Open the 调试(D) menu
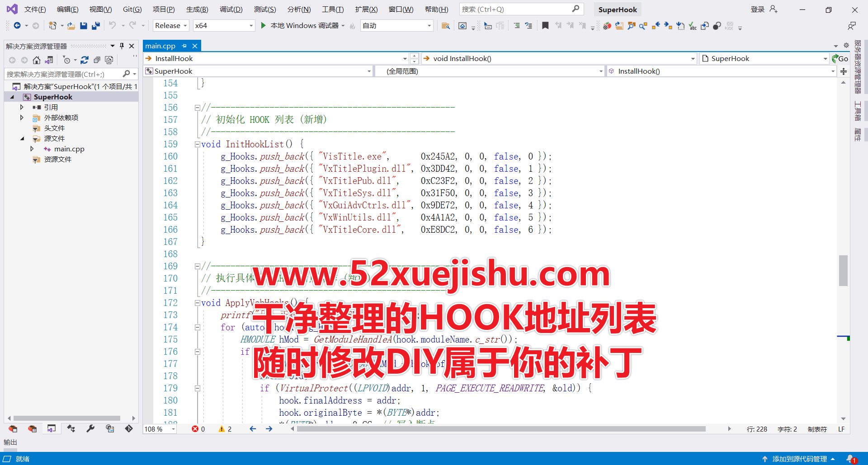This screenshot has width=868, height=465. pyautogui.click(x=231, y=9)
